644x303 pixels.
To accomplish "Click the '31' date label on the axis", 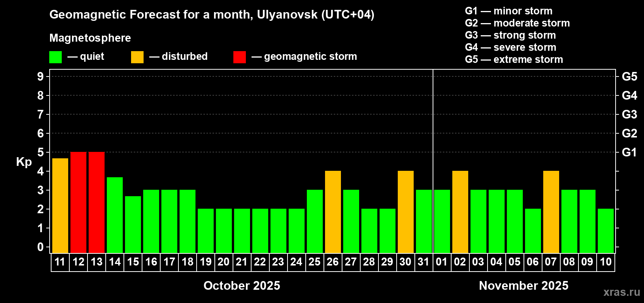I will tap(424, 262).
